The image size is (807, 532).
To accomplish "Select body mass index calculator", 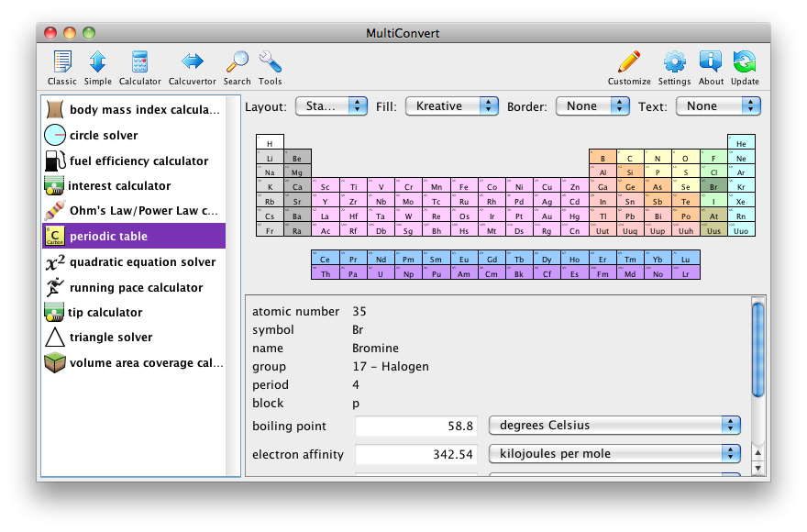I will tap(134, 109).
